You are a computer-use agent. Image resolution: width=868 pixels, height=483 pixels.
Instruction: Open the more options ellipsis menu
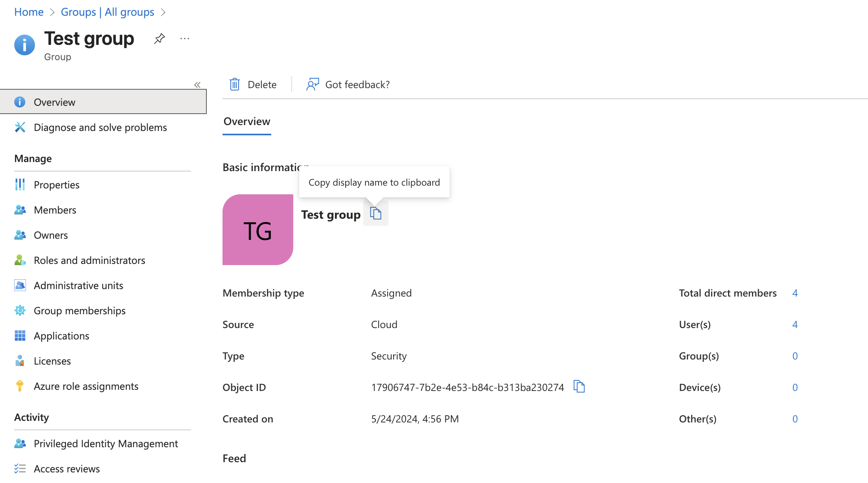pos(185,39)
